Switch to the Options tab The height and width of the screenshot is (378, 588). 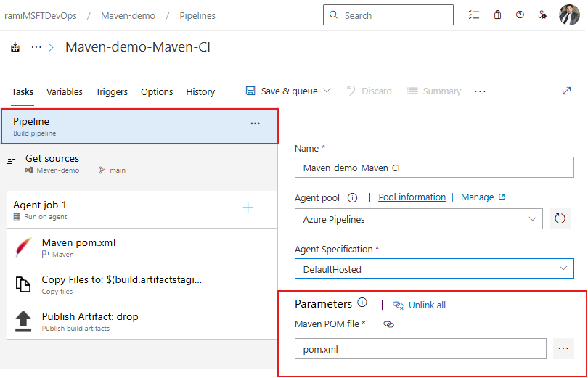click(x=157, y=92)
